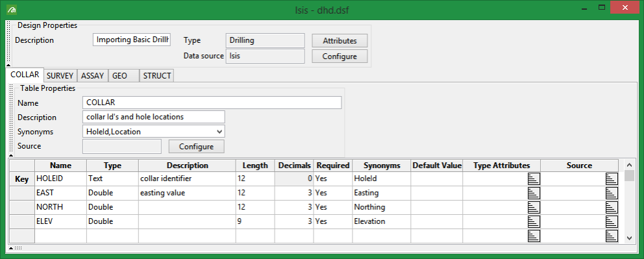Switch to the ASSAY tab
Viewport: 644px width, 259px height.
92,76
